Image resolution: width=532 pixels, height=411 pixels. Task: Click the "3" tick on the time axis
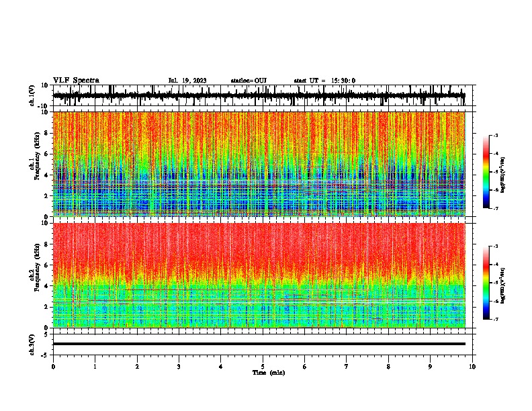[x=179, y=367]
